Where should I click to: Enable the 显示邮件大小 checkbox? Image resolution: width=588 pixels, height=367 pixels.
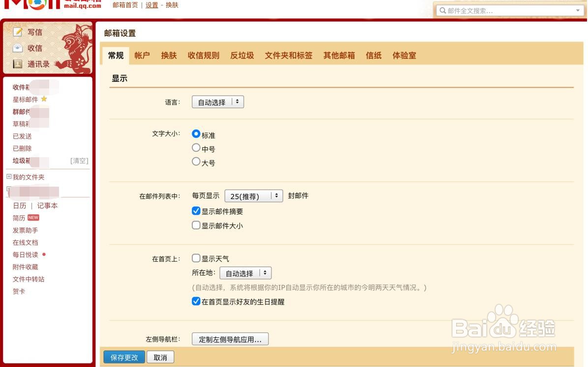tap(196, 225)
